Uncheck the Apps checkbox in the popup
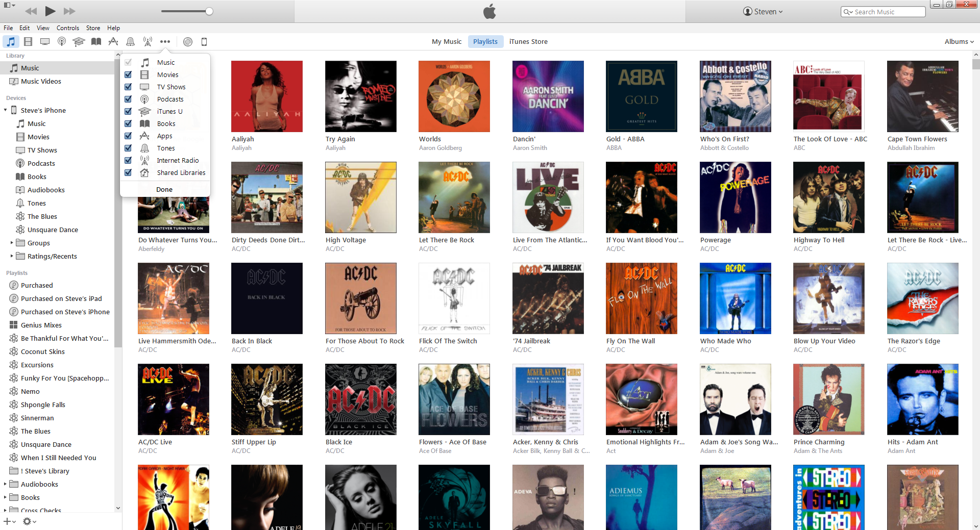 pyautogui.click(x=128, y=136)
